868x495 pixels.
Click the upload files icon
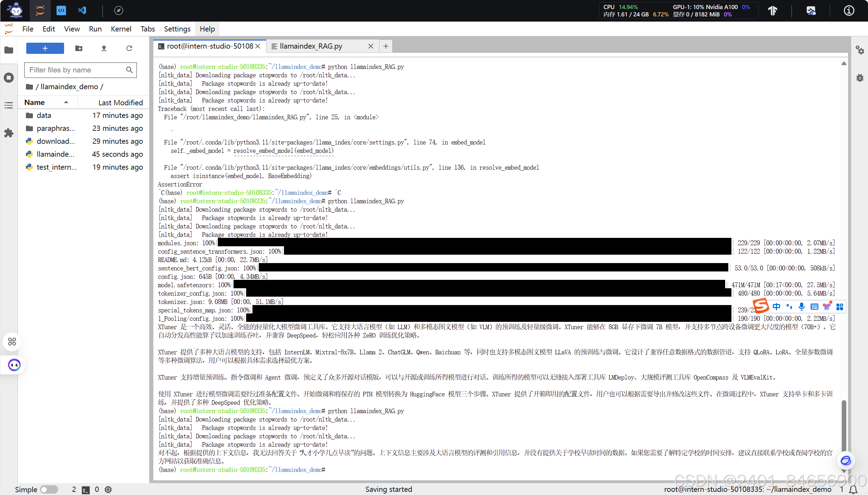click(x=104, y=48)
